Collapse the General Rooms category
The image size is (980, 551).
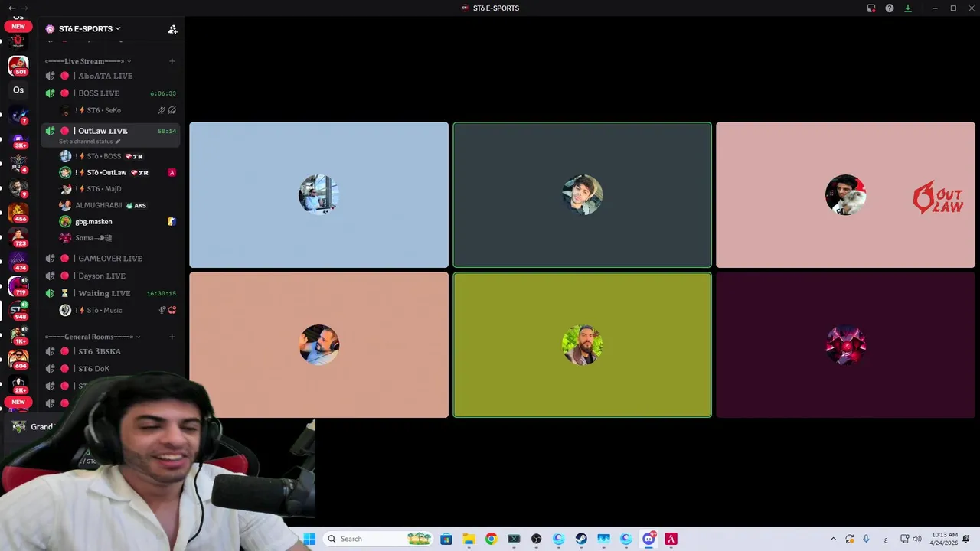(92, 337)
